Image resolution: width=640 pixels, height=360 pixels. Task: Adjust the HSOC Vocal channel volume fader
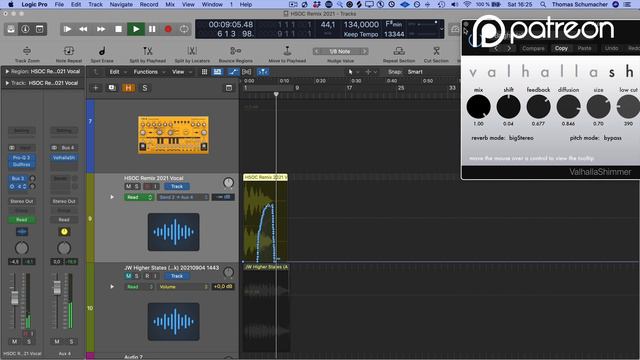pyautogui.click(x=15, y=297)
